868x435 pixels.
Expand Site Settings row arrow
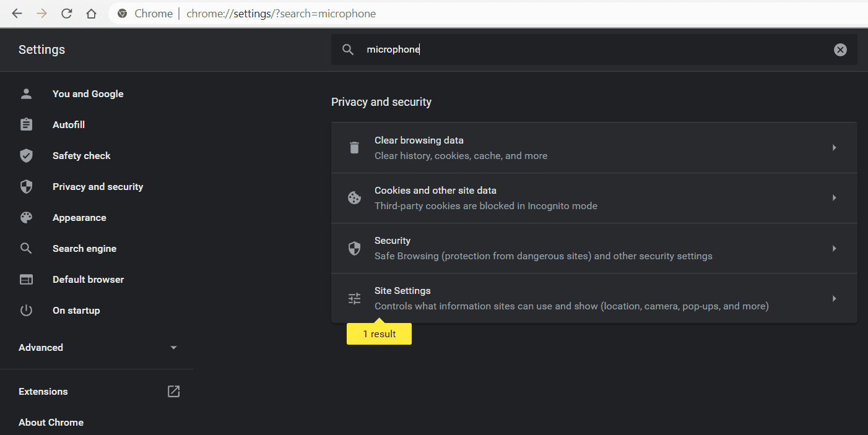pos(835,298)
